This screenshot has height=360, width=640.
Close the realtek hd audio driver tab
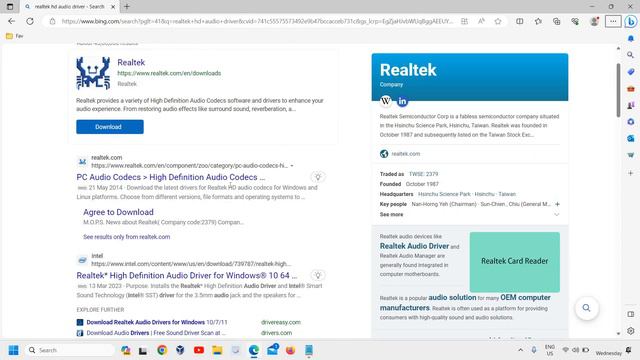pyautogui.click(x=113, y=7)
